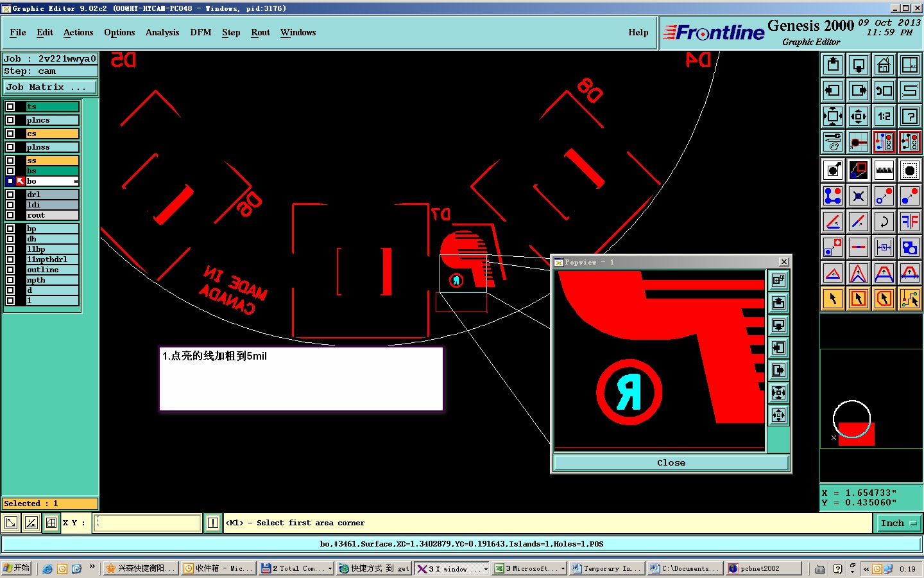924x578 pixels.
Task: Click the blue connected dots polyline icon
Action: tap(833, 196)
